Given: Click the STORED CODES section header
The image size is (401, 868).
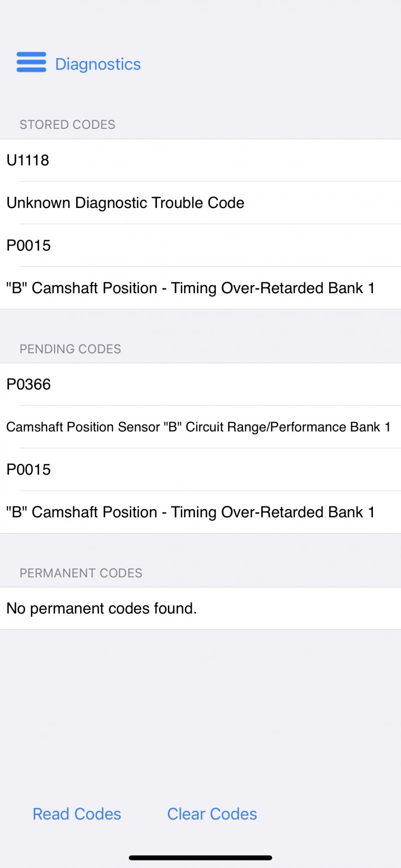Looking at the screenshot, I should 67,125.
